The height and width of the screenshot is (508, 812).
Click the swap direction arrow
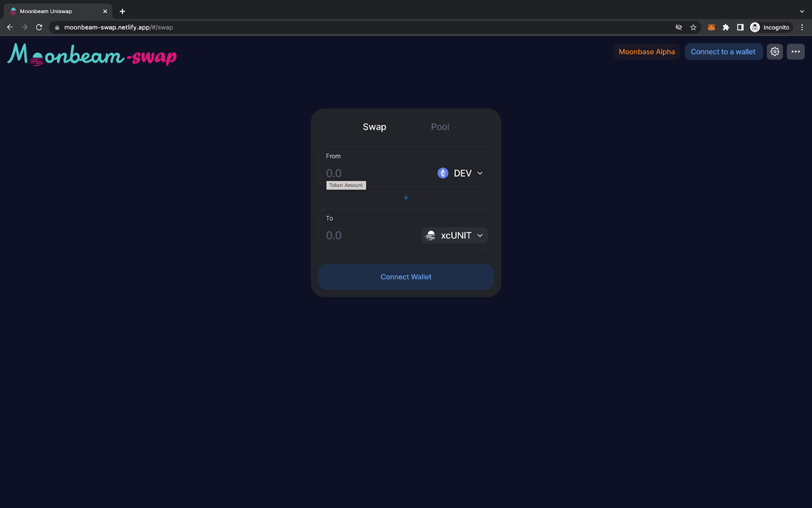pos(406,197)
